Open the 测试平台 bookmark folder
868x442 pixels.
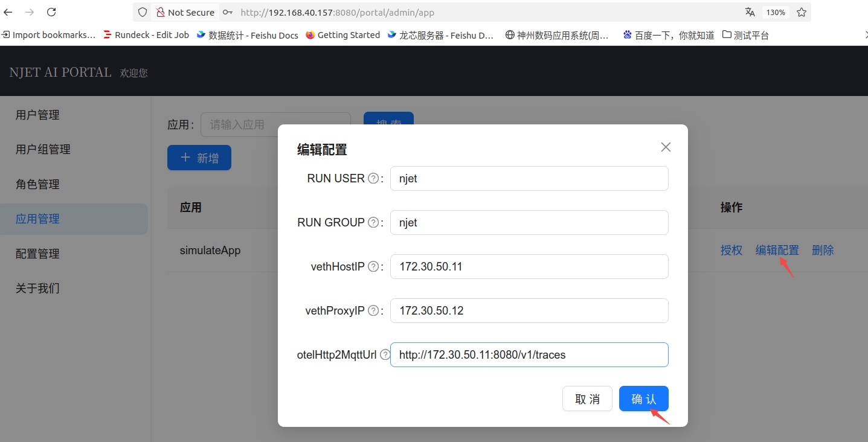point(745,35)
